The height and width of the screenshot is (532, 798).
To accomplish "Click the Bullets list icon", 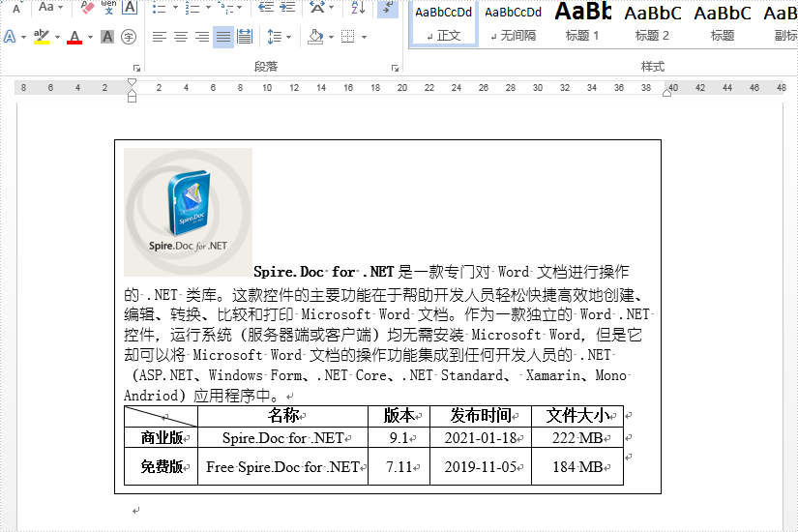I will (160, 8).
